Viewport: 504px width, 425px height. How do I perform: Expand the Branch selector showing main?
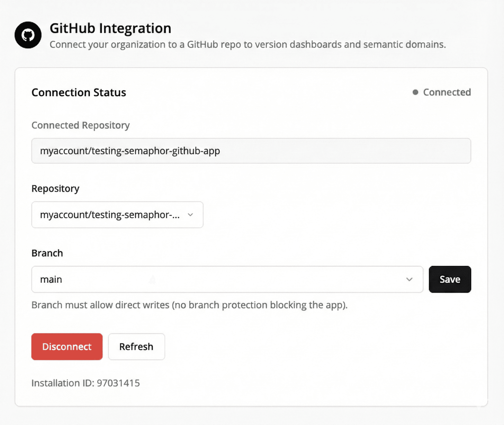coord(227,279)
